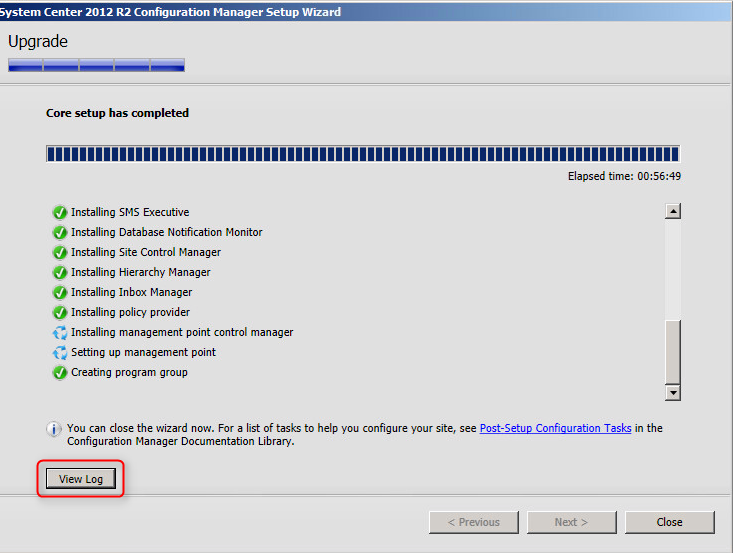Image resolution: width=733 pixels, height=553 pixels.
Task: Select the 'Installing SMS Executive' row text
Action: 130,212
